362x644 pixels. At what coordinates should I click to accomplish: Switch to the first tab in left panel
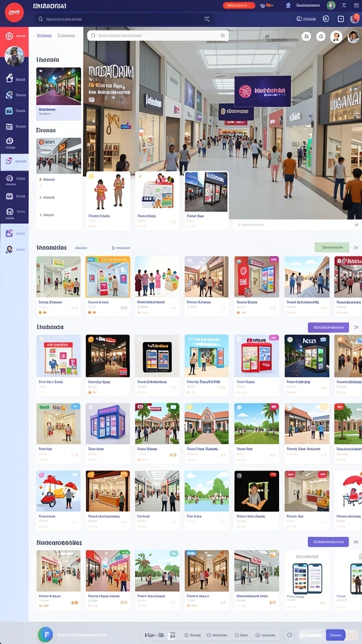pyautogui.click(x=44, y=36)
